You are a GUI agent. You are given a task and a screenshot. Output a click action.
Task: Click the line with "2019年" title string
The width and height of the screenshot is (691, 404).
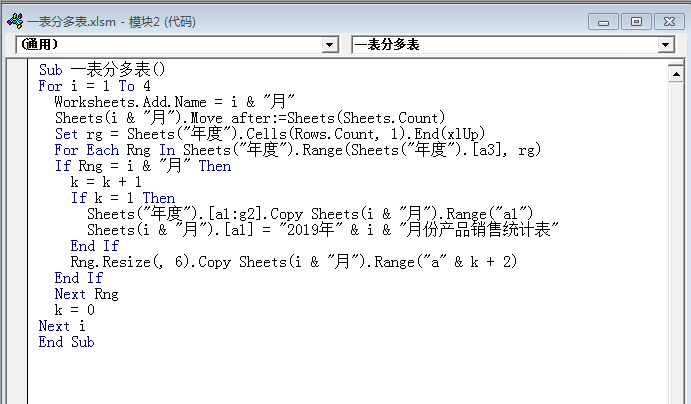click(x=323, y=230)
